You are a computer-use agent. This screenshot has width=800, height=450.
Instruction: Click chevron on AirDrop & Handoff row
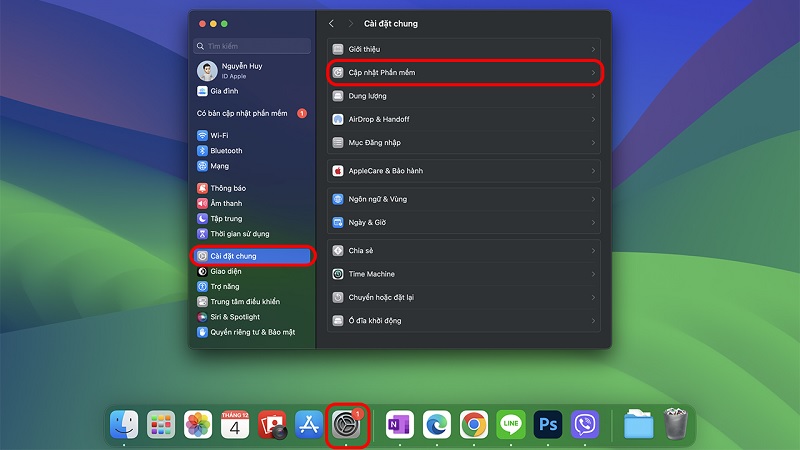(593, 119)
